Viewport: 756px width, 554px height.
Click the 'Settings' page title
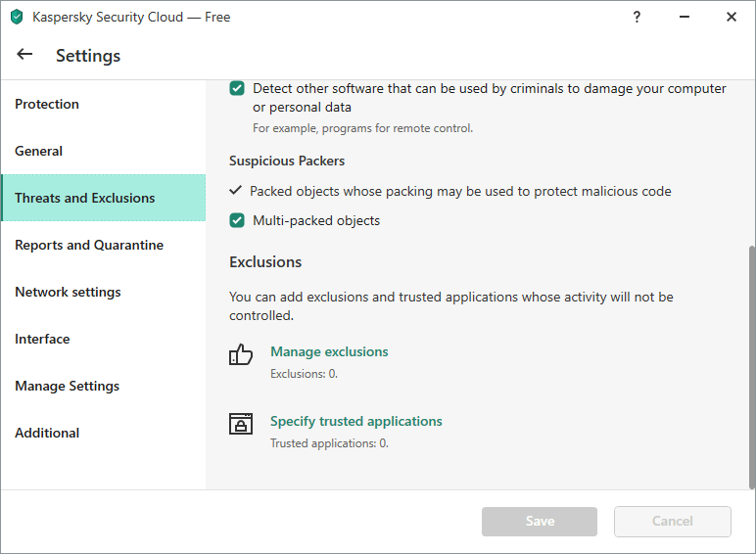point(88,56)
